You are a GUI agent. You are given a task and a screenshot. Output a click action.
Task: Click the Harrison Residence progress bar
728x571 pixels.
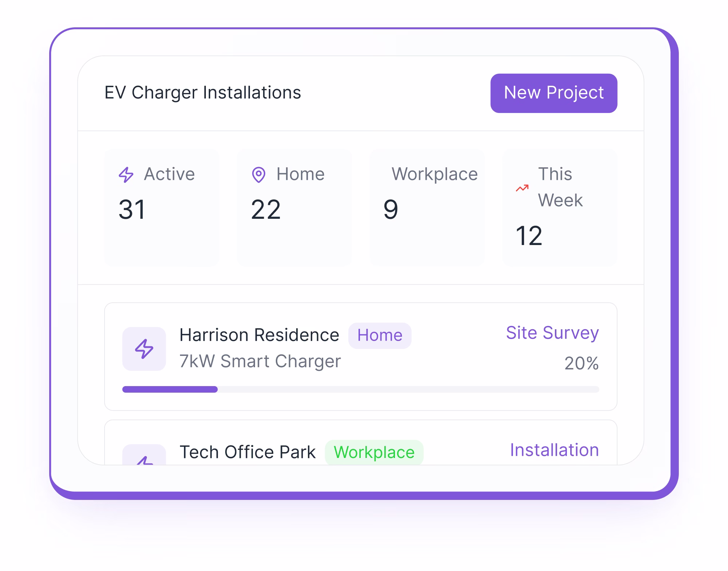pos(360,389)
